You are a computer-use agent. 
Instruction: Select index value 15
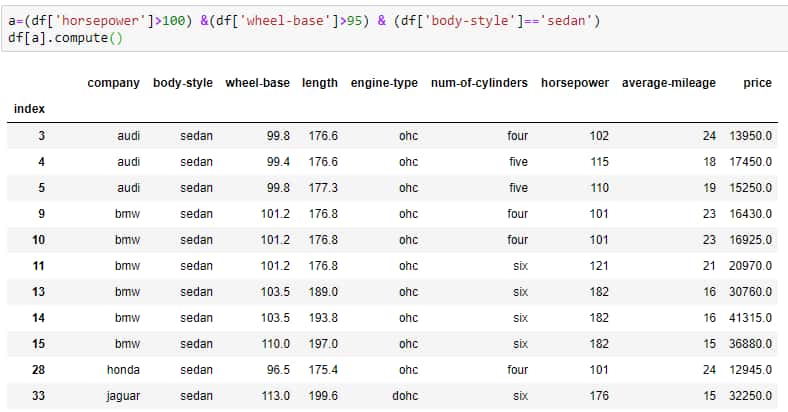(x=39, y=344)
